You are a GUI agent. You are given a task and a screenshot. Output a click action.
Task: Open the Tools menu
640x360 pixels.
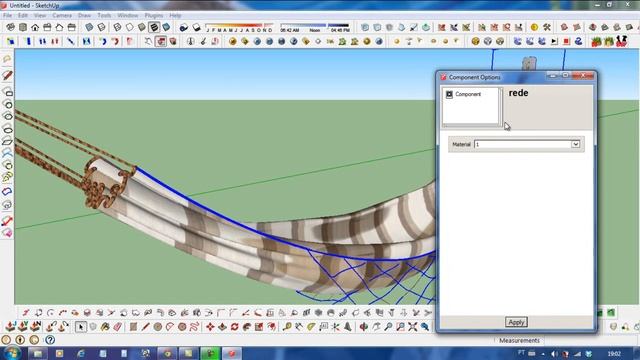tap(104, 16)
